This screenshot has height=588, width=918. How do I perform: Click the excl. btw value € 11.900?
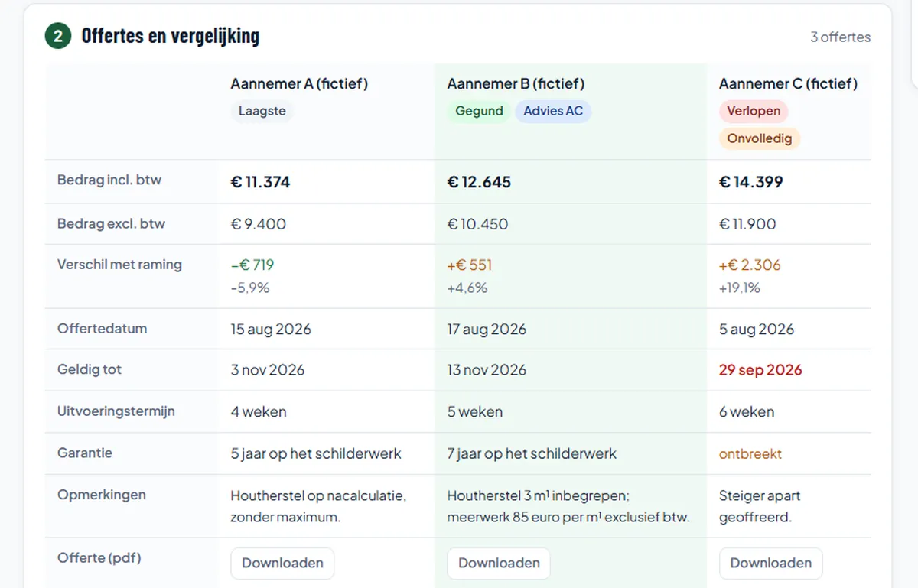(x=747, y=224)
